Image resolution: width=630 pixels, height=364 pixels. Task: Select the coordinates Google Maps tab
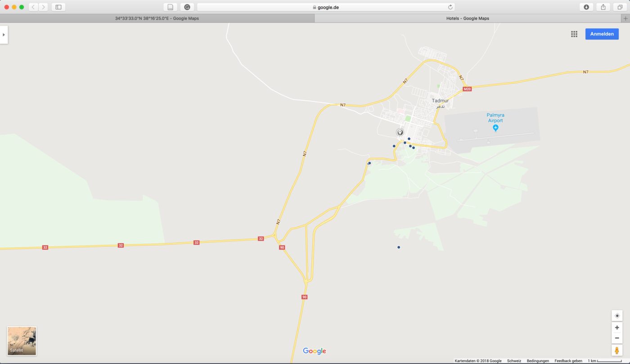[x=157, y=18]
